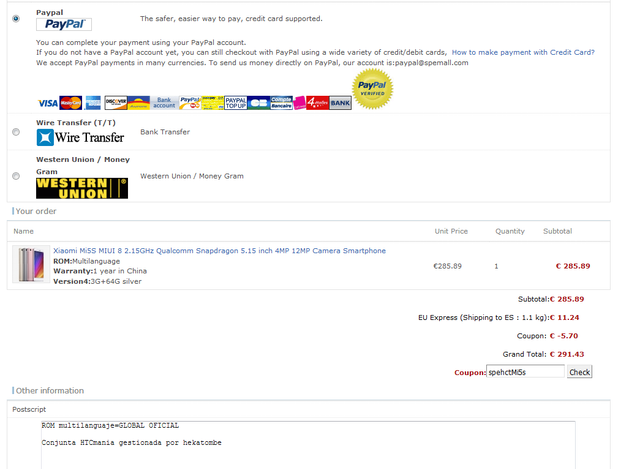Click the Western Union logo
This screenshot has width=640, height=469.
[x=82, y=188]
